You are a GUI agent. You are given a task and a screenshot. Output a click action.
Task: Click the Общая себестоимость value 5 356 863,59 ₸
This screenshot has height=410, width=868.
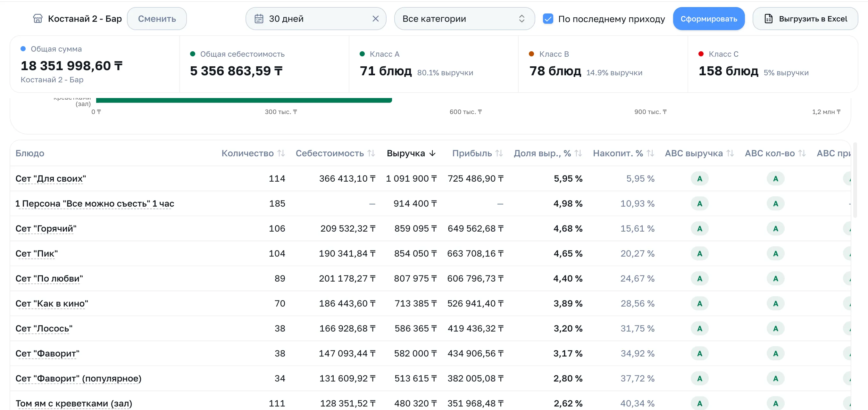[236, 71]
